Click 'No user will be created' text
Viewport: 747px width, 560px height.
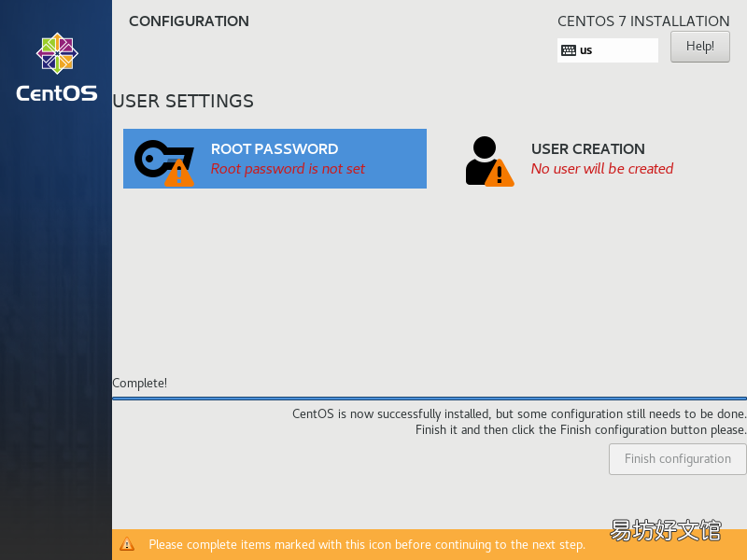pyautogui.click(x=602, y=169)
